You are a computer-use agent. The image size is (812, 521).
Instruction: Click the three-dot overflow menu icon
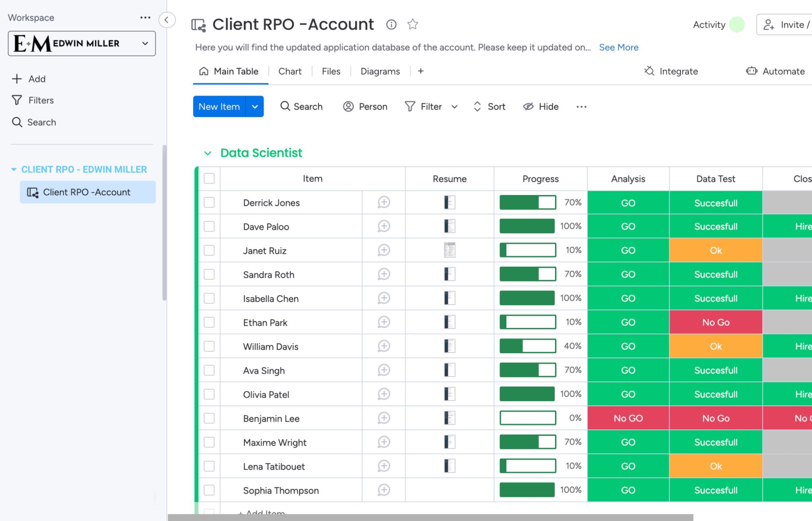click(x=580, y=107)
